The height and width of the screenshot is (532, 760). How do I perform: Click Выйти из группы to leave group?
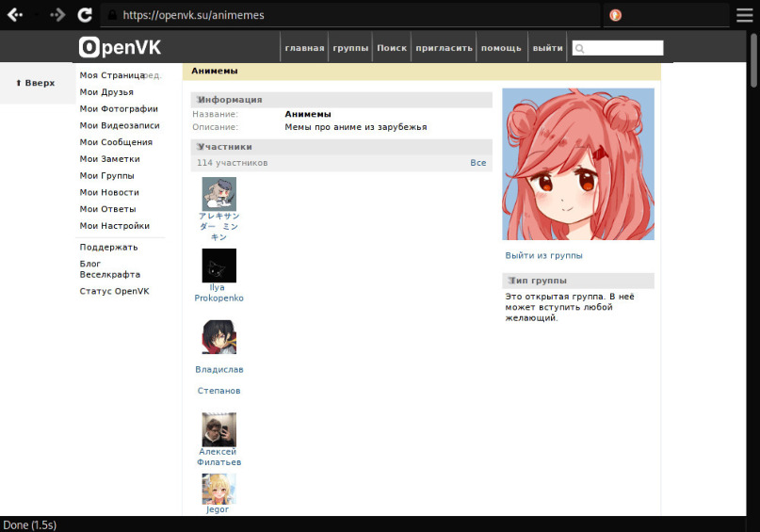[x=543, y=255]
